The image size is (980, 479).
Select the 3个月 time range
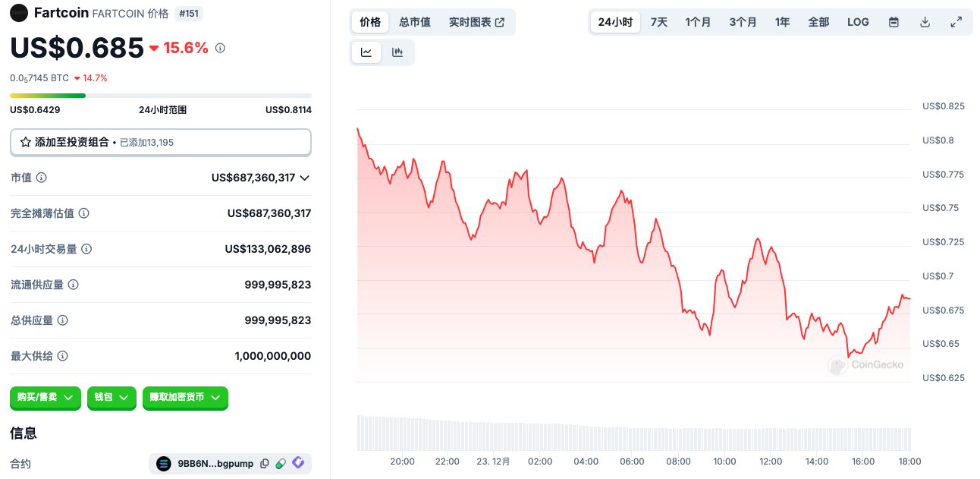pos(743,22)
